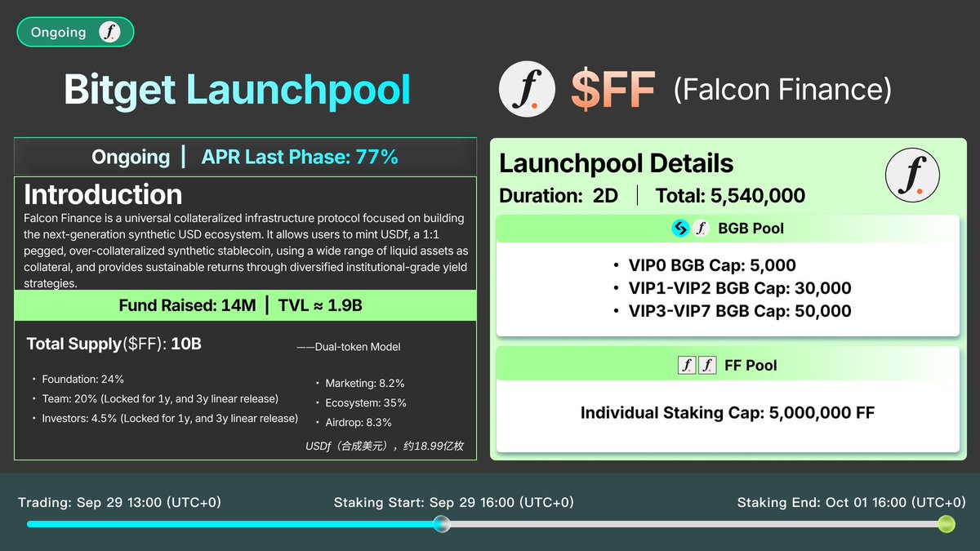Screen dimensions: 980x551
Task: Click 'Fund Raised: 14M'
Action: (x=187, y=306)
